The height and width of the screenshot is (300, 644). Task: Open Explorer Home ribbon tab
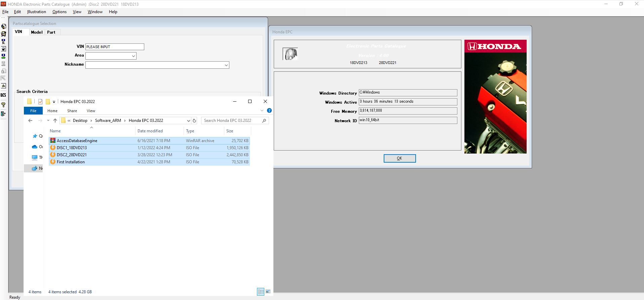(x=52, y=111)
